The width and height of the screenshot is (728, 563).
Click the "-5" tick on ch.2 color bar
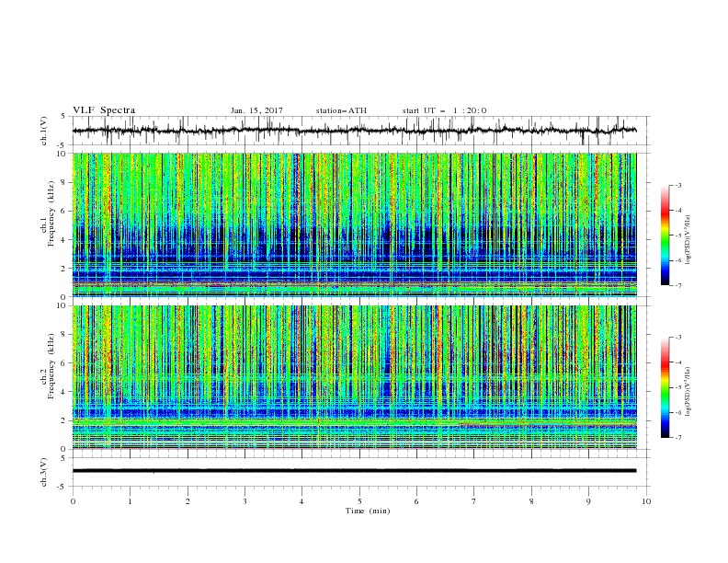click(677, 387)
